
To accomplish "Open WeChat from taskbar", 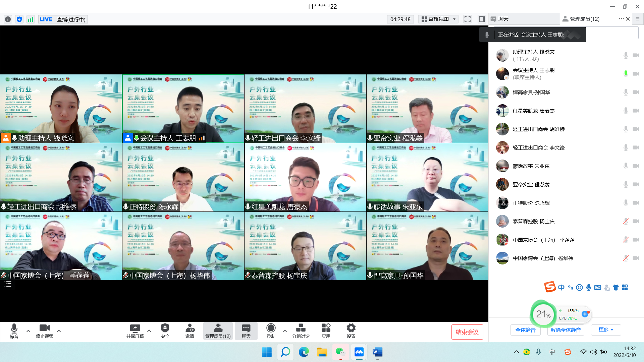I will click(340, 352).
